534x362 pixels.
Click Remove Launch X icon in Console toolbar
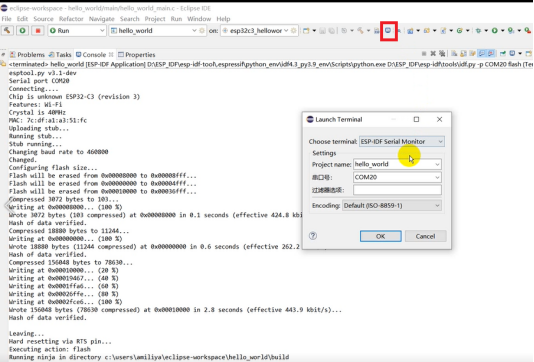coord(433,53)
